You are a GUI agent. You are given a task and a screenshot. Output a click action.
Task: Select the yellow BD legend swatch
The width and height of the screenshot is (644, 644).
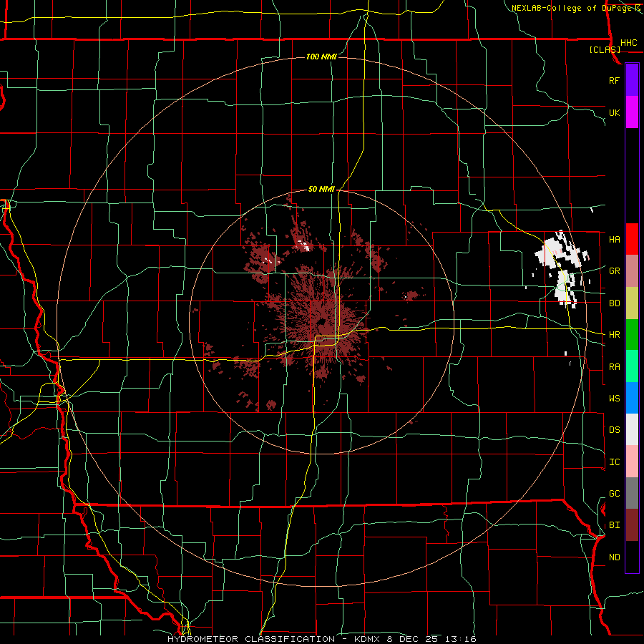(632, 303)
